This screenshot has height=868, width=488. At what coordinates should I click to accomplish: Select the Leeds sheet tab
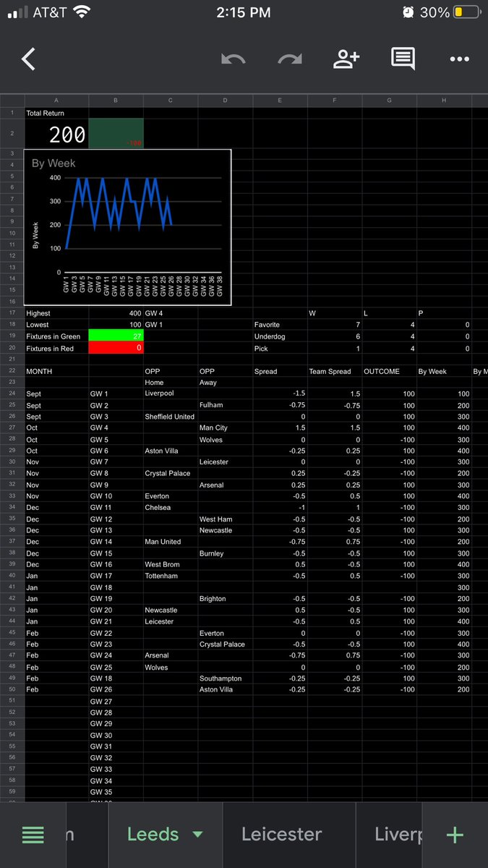tap(153, 834)
